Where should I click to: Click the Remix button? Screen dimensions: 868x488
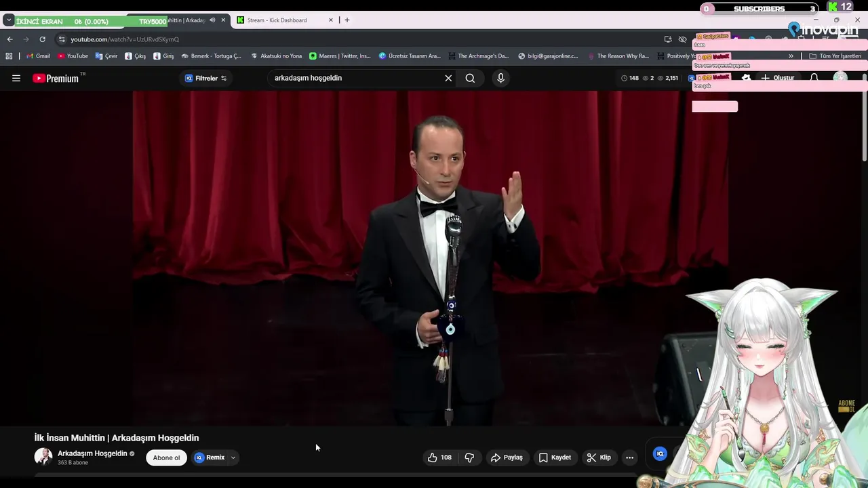click(210, 457)
